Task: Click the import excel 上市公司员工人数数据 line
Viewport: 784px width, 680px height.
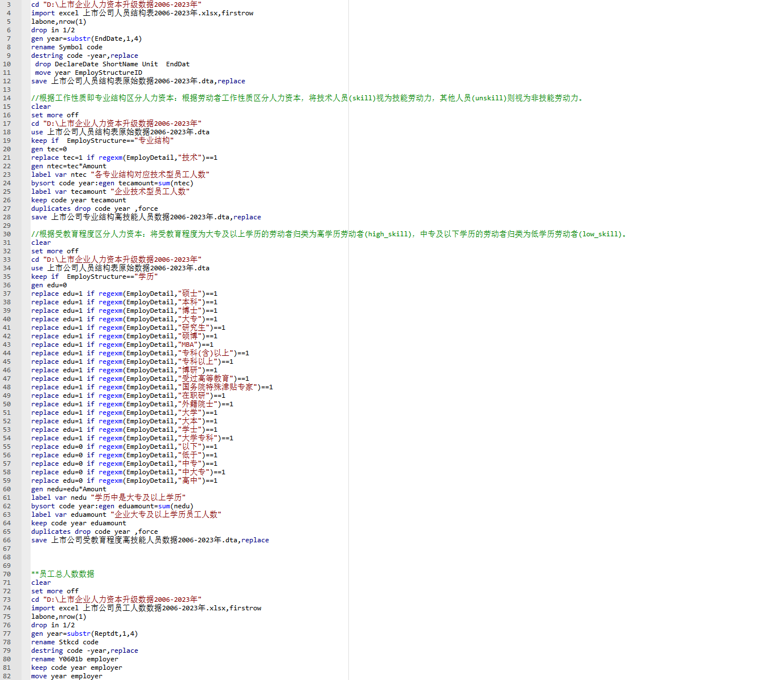Action: pyautogui.click(x=146, y=608)
